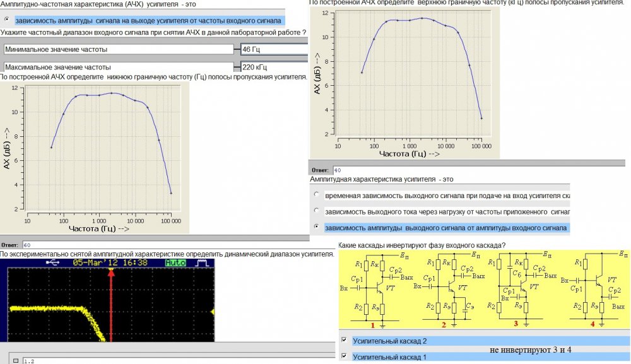Select radio button for АЧХ definition answer
The height and width of the screenshot is (364, 631).
6,20
